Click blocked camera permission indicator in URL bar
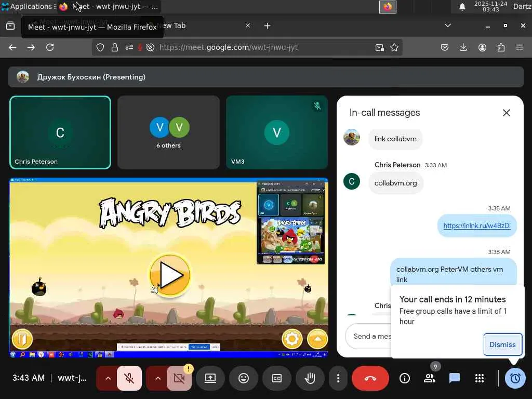 pyautogui.click(x=150, y=47)
